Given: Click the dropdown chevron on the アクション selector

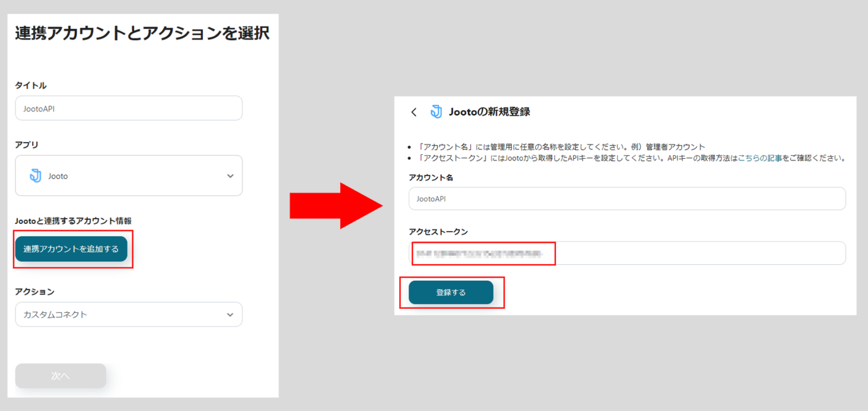Looking at the screenshot, I should pyautogui.click(x=231, y=314).
